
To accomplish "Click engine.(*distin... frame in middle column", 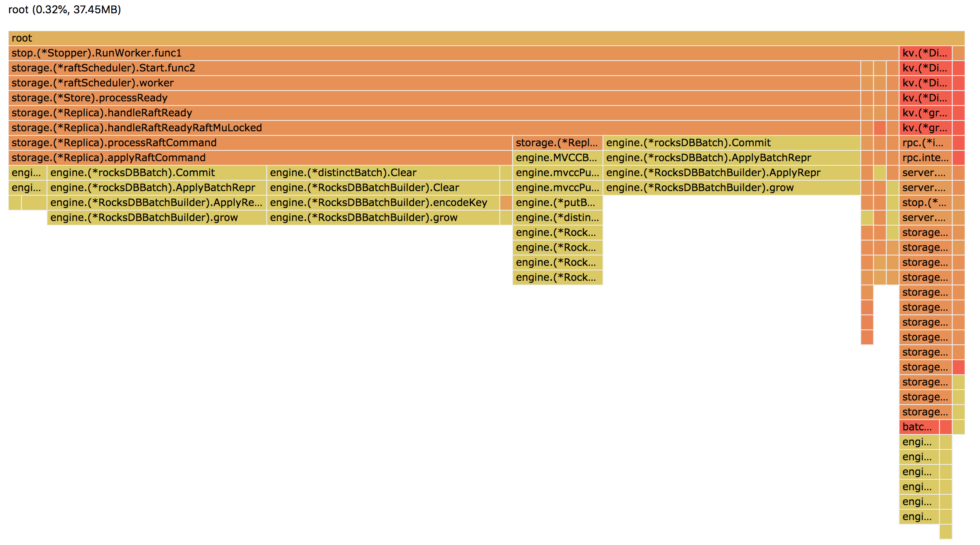I will (557, 218).
